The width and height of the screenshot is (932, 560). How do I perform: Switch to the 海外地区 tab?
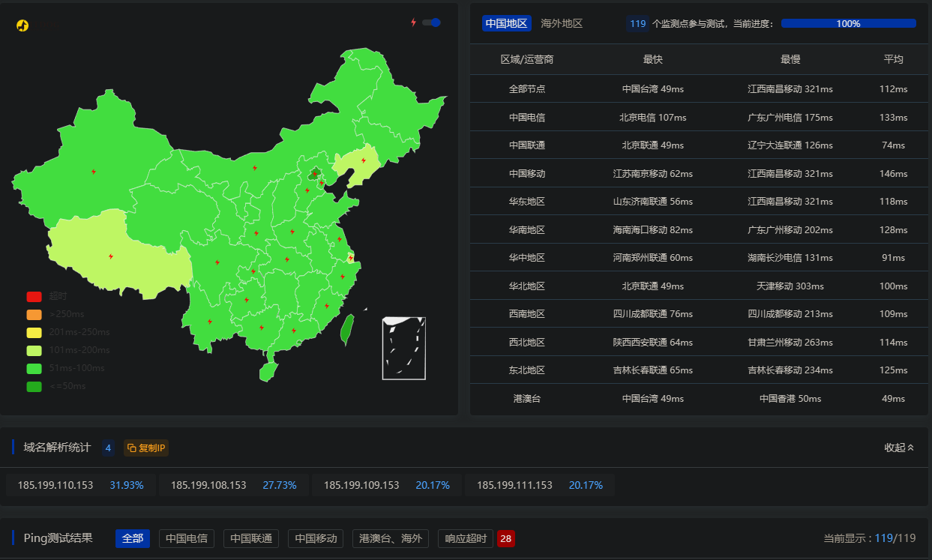click(x=559, y=23)
